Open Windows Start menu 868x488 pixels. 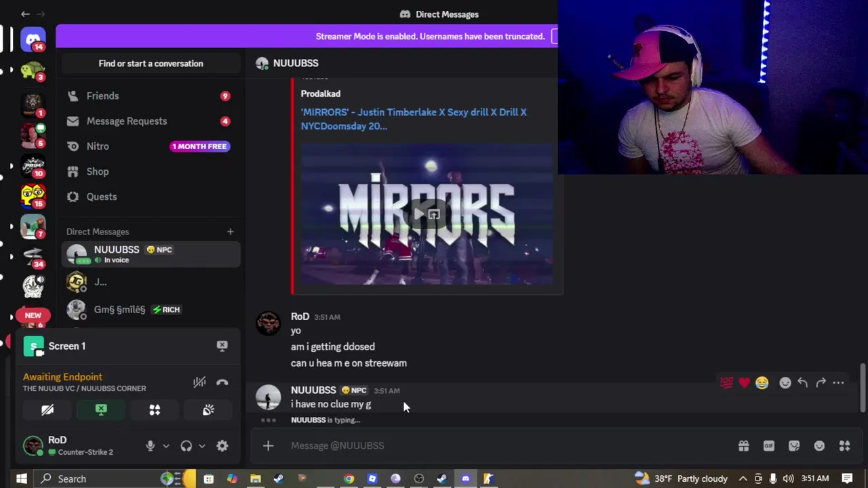click(x=21, y=479)
